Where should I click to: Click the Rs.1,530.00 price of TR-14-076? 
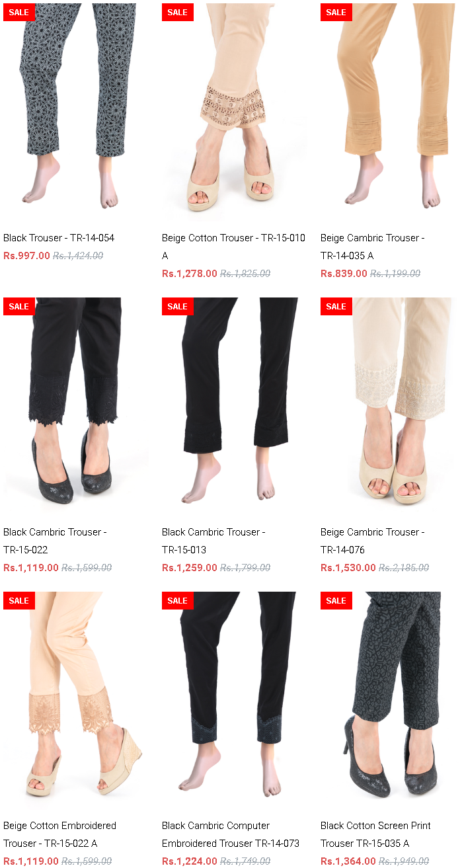click(x=348, y=568)
